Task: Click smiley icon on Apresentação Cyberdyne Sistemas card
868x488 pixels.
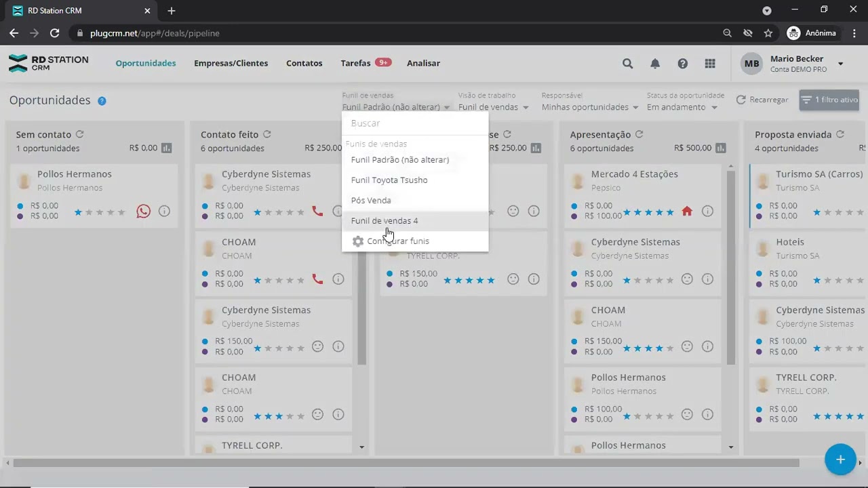Action: click(687, 279)
